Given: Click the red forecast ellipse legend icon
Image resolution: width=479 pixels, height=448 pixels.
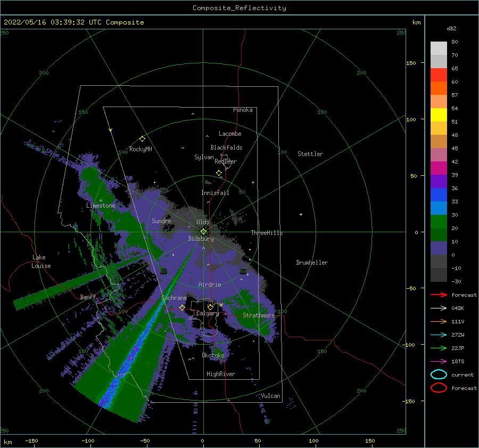Looking at the screenshot, I should coord(439,388).
